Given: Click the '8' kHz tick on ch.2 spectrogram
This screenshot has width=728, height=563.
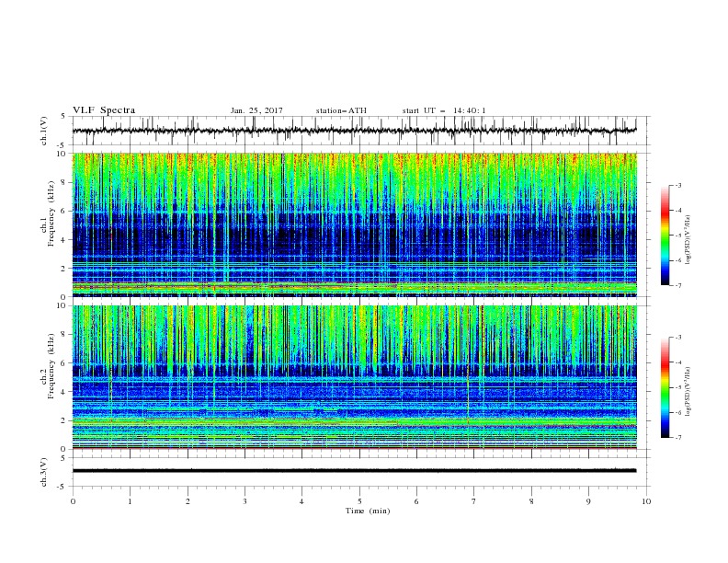Looking at the screenshot, I should (63, 335).
